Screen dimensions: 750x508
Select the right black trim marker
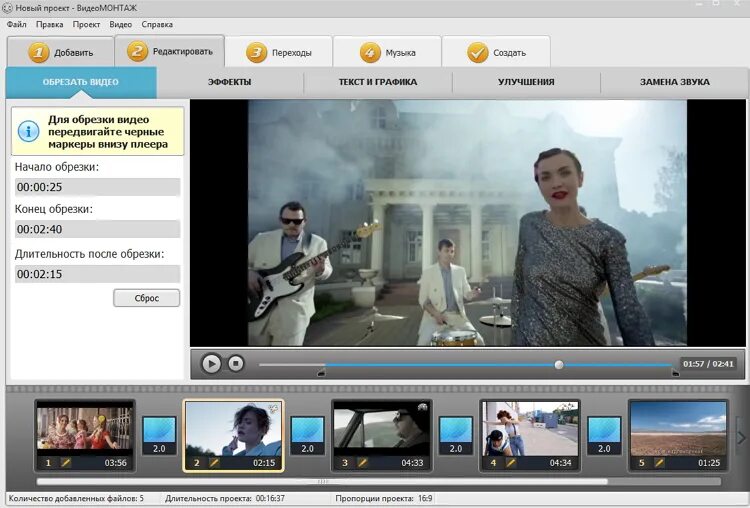click(675, 372)
